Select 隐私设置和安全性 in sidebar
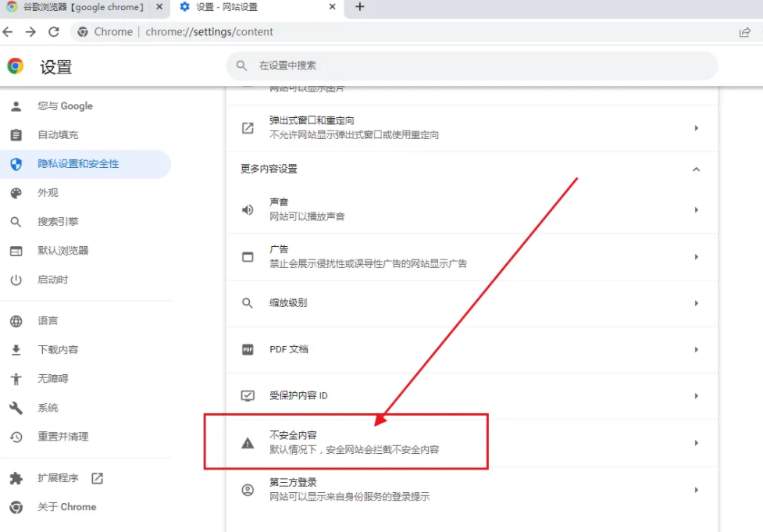763x532 pixels. 86,164
